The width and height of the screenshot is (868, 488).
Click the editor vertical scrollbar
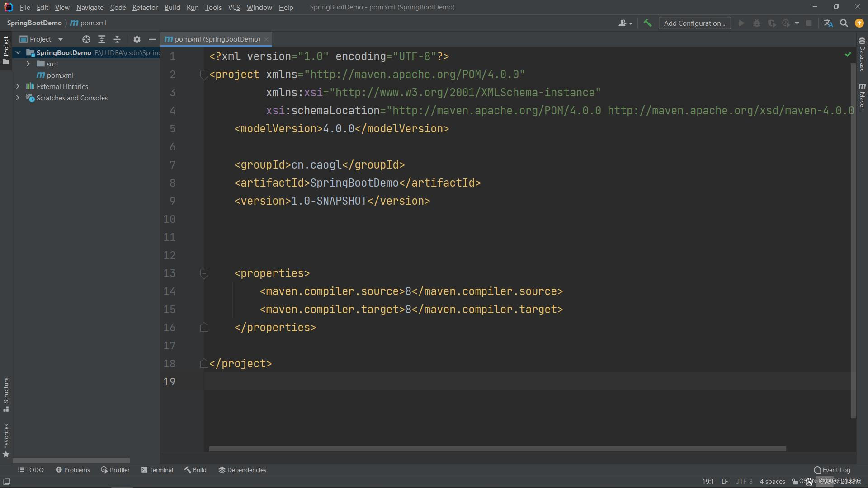pos(853,241)
